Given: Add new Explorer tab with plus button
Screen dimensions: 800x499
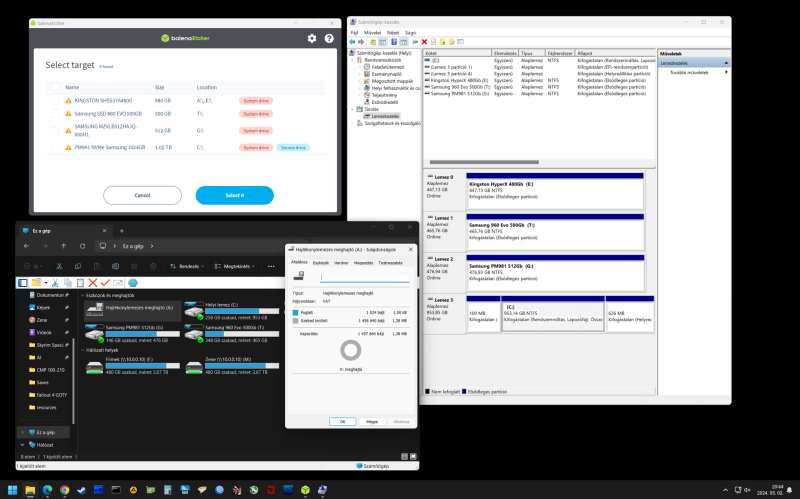Looking at the screenshot, I should coord(121,231).
